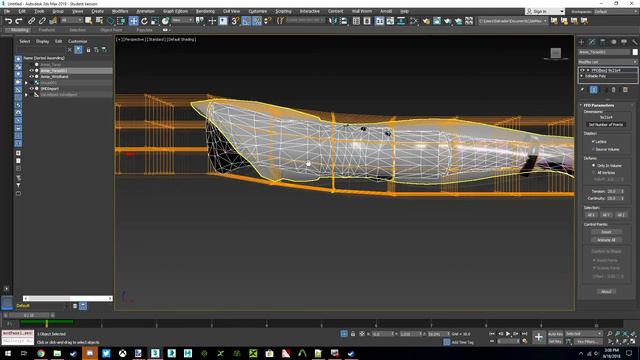Screen dimensions: 640x360
Task: Switch to the Freeform ribbon tab
Action: [x=47, y=30]
